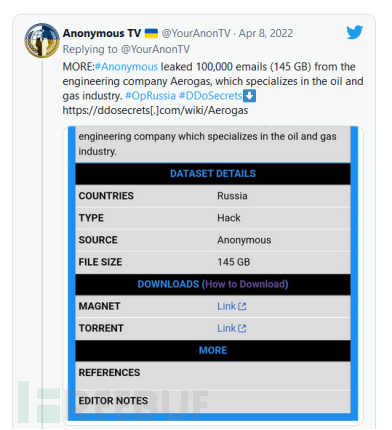Image resolution: width=392 pixels, height=430 pixels.
Task: Click the MORE section header
Action: (x=213, y=350)
